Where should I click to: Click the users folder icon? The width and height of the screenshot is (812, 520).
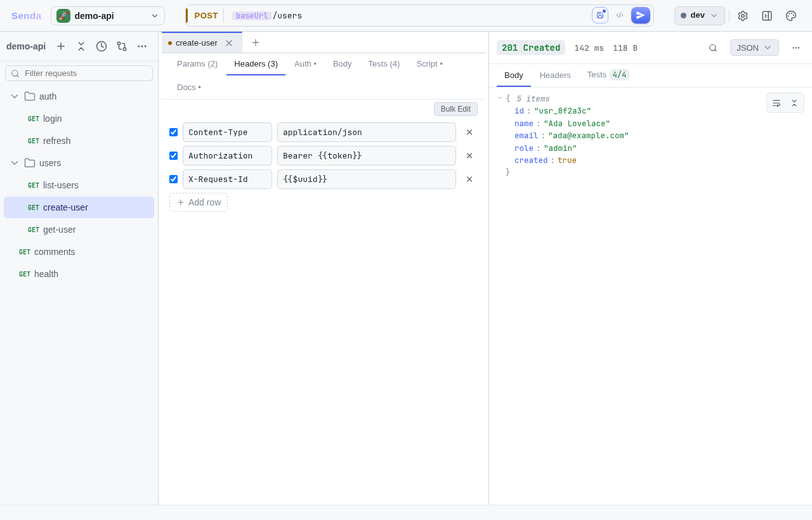point(30,163)
